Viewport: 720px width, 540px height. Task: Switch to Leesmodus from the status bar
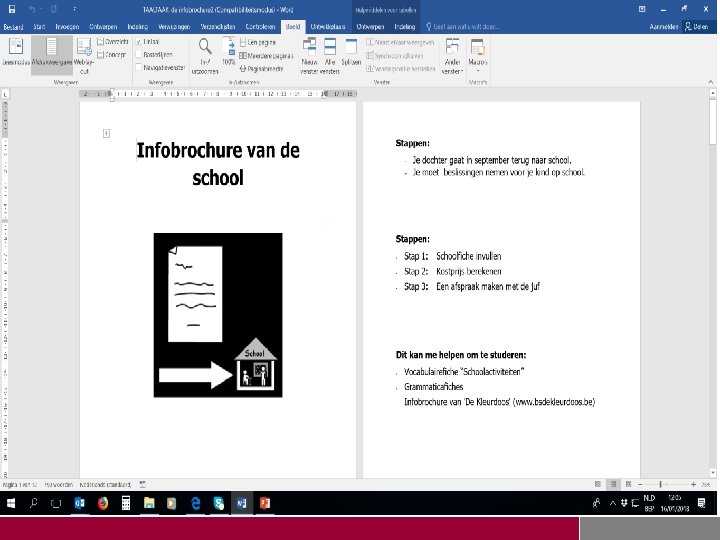[597, 484]
